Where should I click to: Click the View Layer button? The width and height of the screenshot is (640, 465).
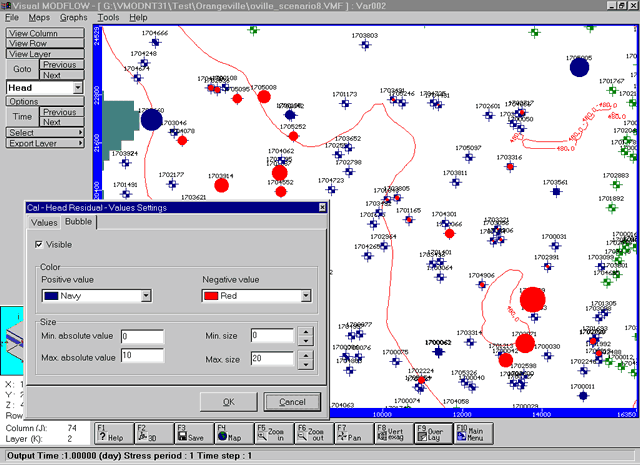45,54
